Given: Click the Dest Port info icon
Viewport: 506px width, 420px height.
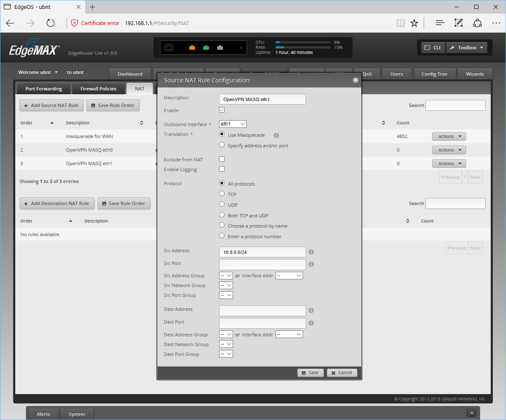Looking at the screenshot, I should pos(311,323).
